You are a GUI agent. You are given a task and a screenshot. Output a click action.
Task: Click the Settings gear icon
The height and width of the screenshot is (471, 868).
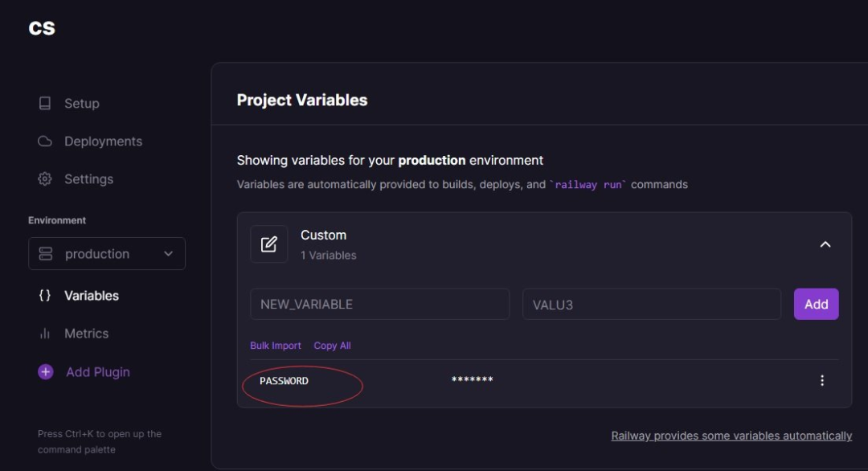(45, 178)
